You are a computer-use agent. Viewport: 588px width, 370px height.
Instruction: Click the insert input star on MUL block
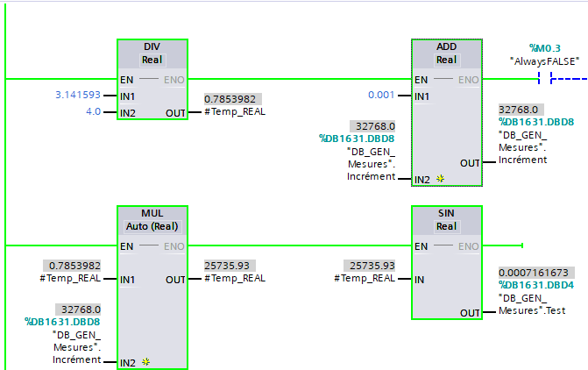pyautogui.click(x=145, y=360)
